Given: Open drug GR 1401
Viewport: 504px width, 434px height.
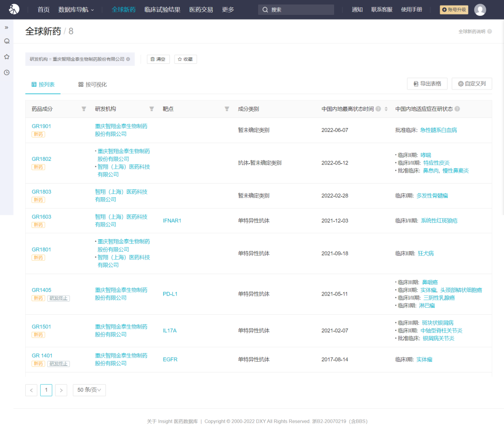Looking at the screenshot, I should click(42, 355).
